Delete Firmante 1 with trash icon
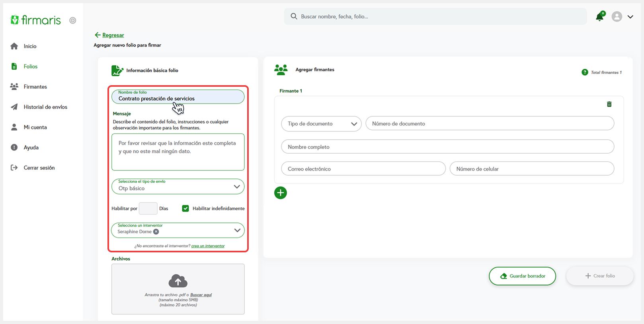The width and height of the screenshot is (644, 324). (x=609, y=104)
